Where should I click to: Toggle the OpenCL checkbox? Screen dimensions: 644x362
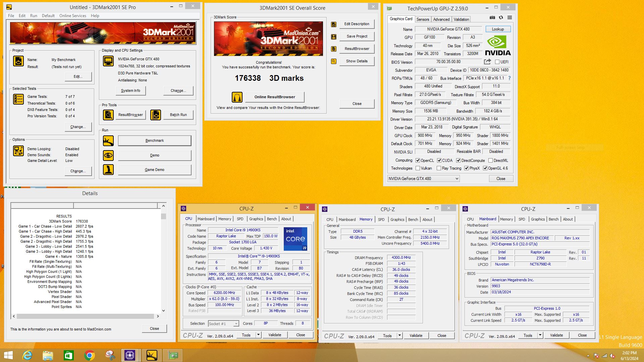click(418, 161)
